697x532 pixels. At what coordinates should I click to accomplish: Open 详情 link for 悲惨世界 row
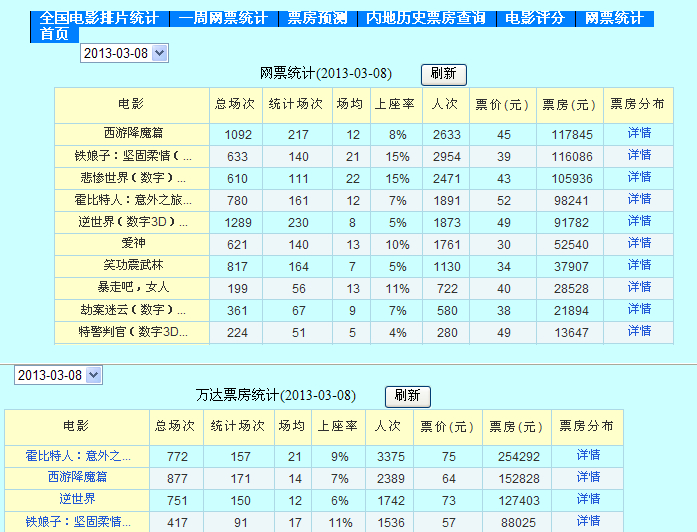639,177
